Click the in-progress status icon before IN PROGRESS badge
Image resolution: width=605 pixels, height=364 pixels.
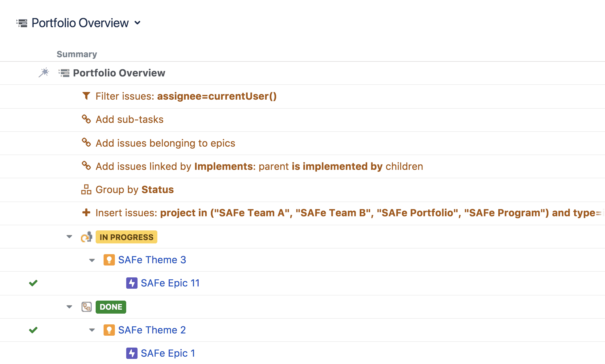[x=87, y=237]
